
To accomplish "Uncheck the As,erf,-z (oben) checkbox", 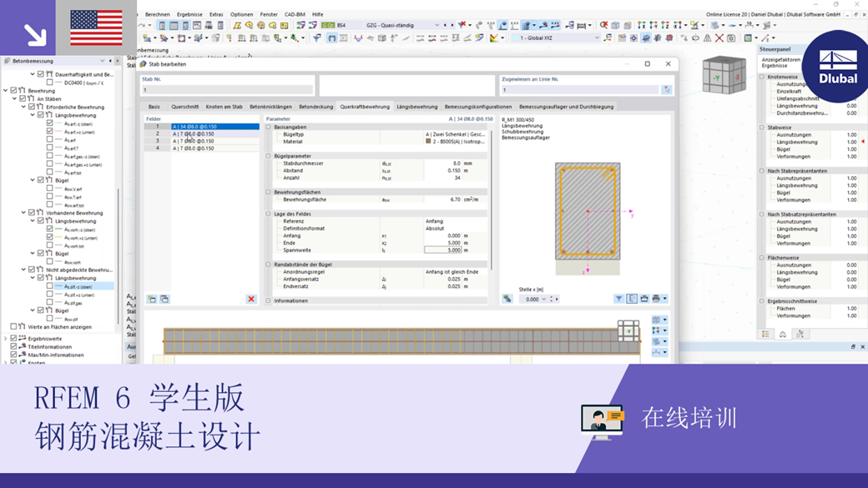I will click(x=50, y=123).
